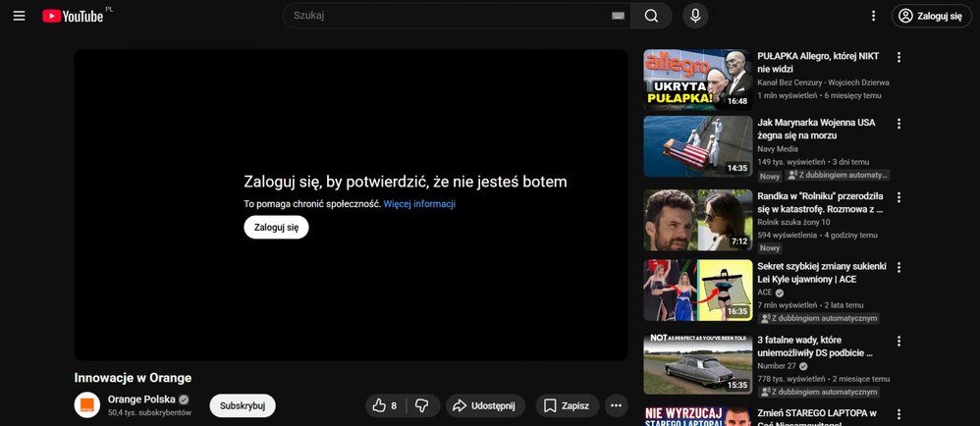Click the 50,4 tys. subskrybentów text
980x426 pixels.
click(149, 413)
